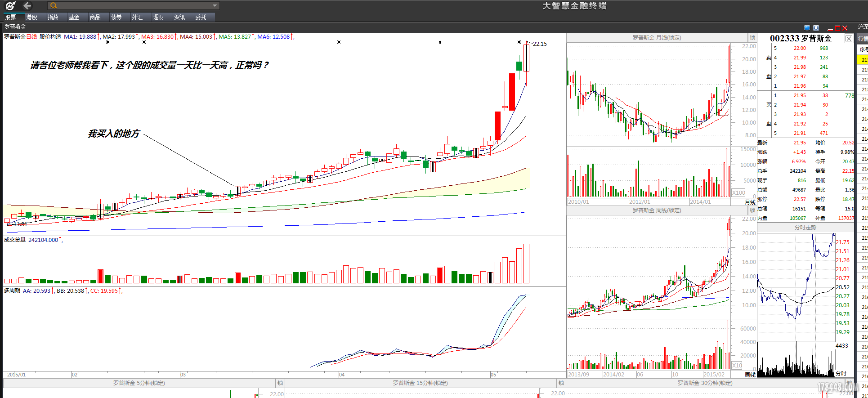Click the 股价构造 indicator name

pyautogui.click(x=50, y=37)
